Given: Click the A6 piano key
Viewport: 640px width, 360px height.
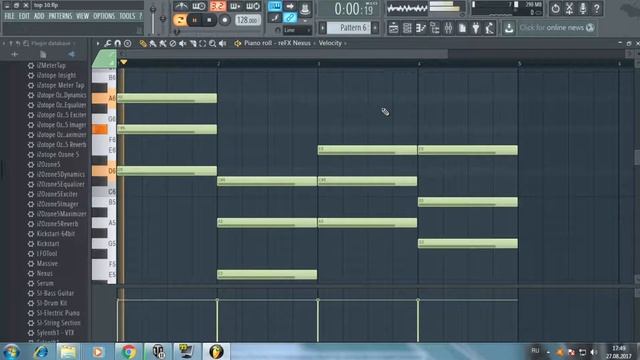Looking at the screenshot, I should pyautogui.click(x=104, y=98).
